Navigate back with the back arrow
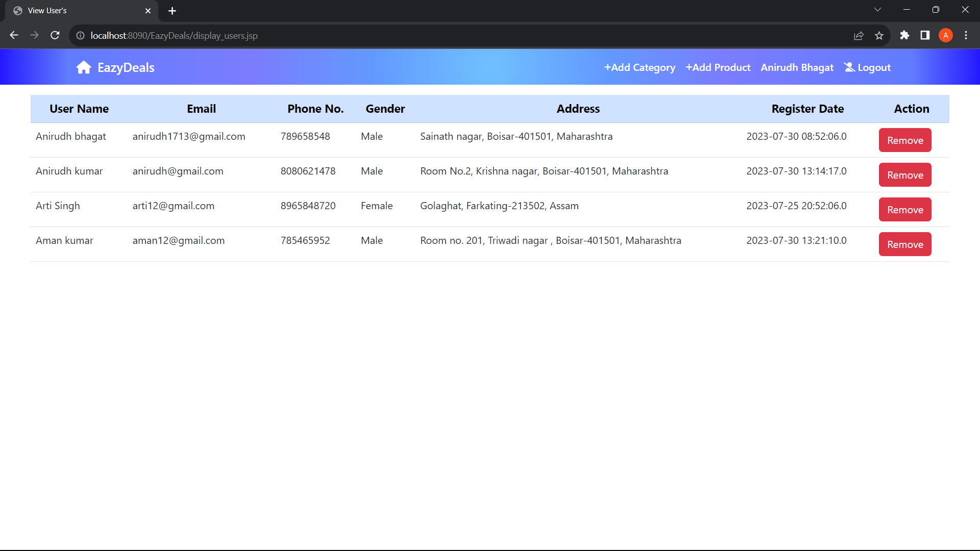The image size is (980, 551). point(14,35)
